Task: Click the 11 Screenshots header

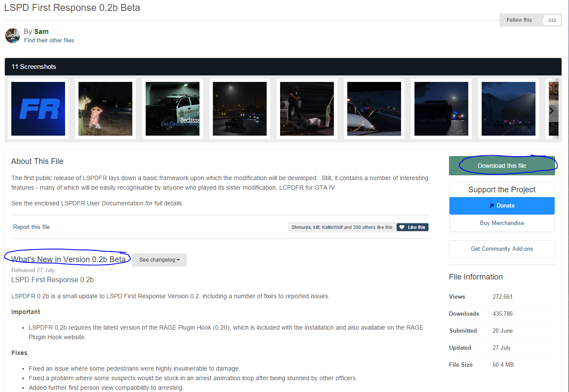Action: click(x=34, y=67)
